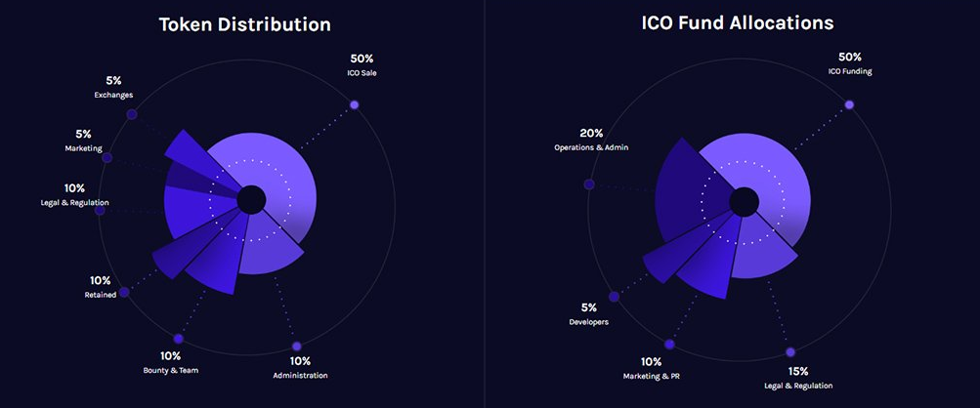This screenshot has height=408, width=980.
Task: Select the Operations & Admin marker dot
Action: (589, 184)
